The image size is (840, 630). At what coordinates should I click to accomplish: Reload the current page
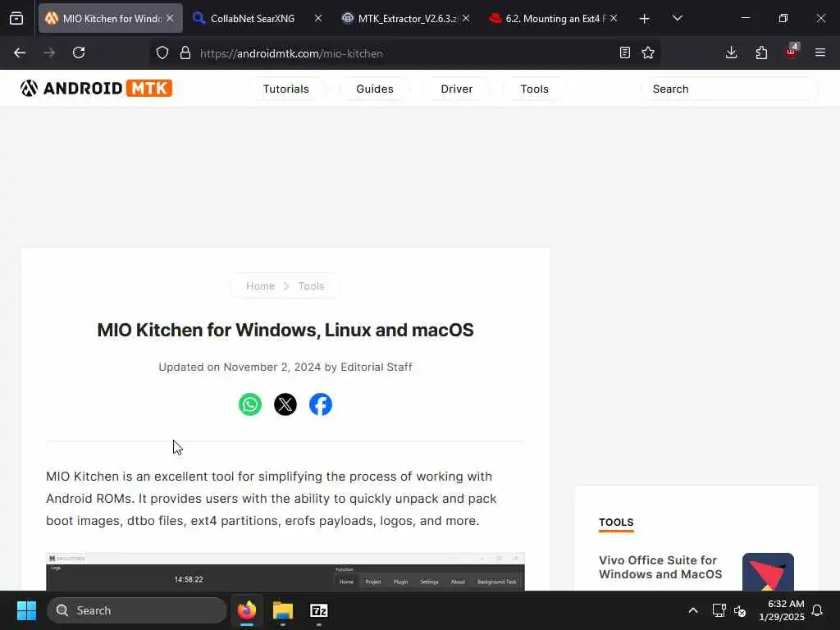[79, 52]
